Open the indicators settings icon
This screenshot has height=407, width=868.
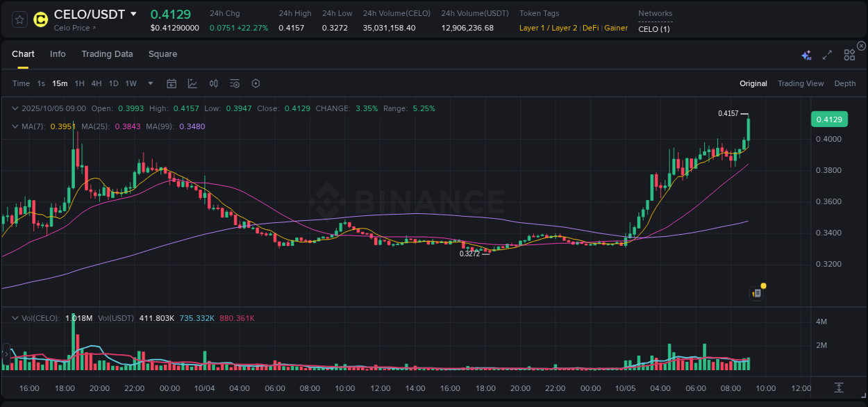click(x=234, y=83)
